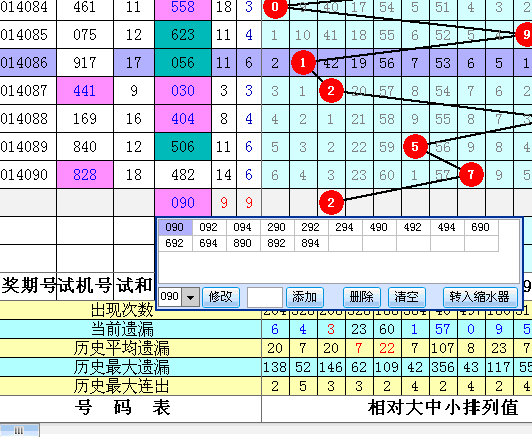Click the 修改 button
This screenshot has width=532, height=437.
221,297
